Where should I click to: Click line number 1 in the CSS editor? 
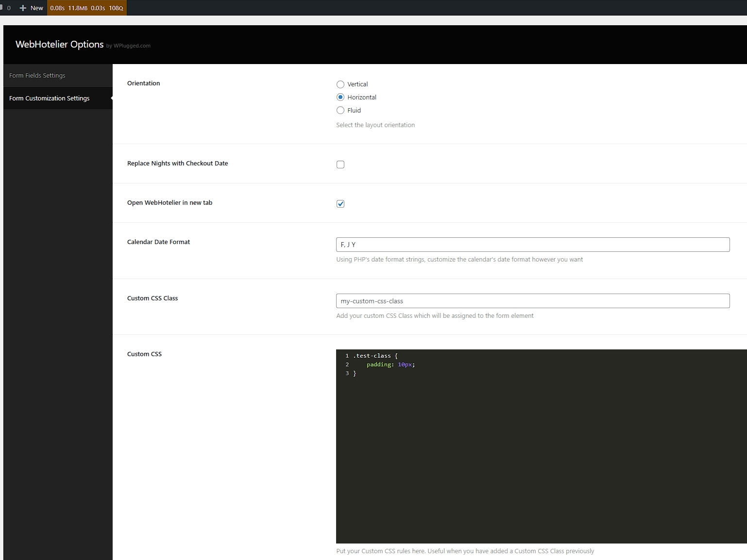(347, 356)
